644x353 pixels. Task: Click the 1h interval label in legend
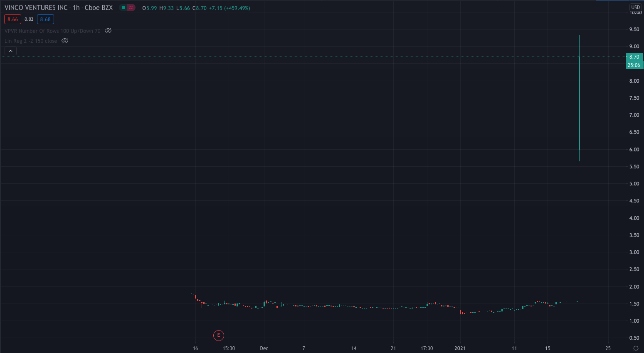[x=76, y=7]
